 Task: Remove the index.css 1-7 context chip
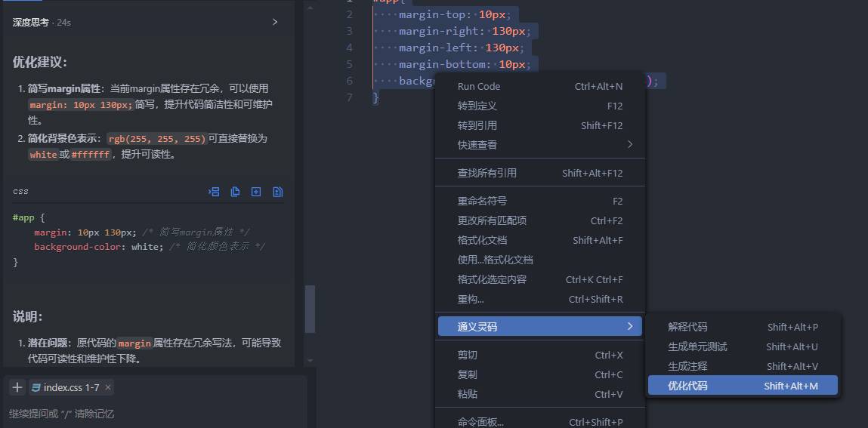[x=108, y=387]
